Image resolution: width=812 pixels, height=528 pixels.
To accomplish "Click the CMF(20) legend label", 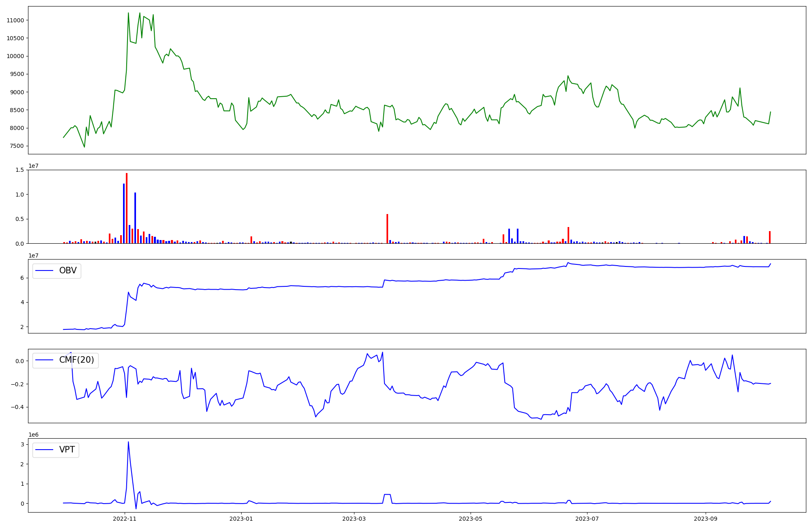I will (x=76, y=360).
